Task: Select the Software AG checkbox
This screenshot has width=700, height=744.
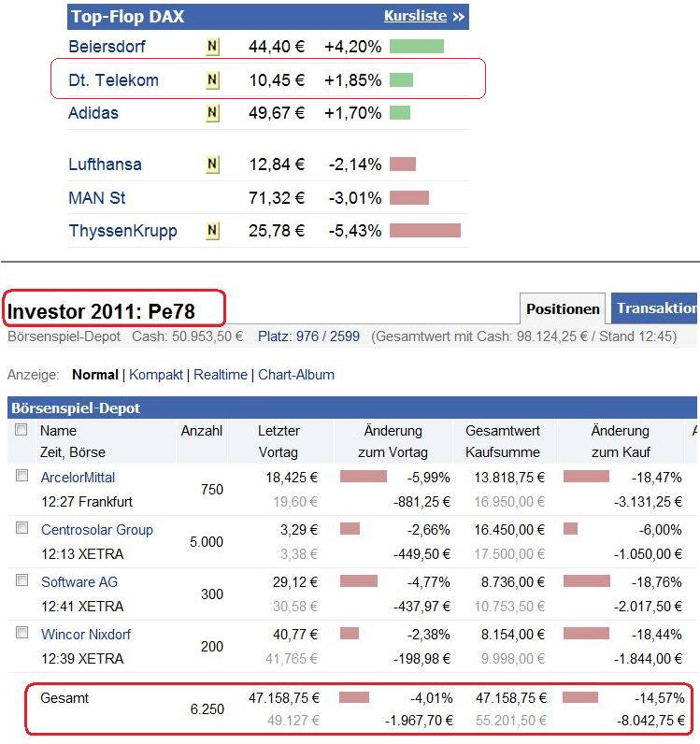Action: (21, 580)
